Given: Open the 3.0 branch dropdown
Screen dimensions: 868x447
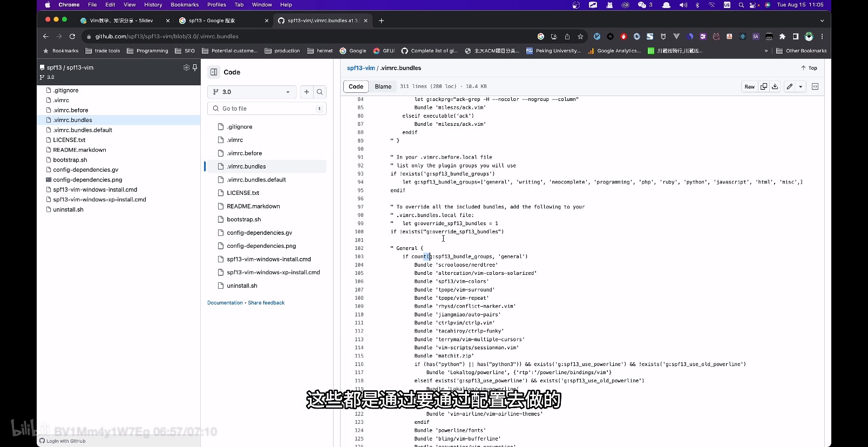Looking at the screenshot, I should point(252,92).
